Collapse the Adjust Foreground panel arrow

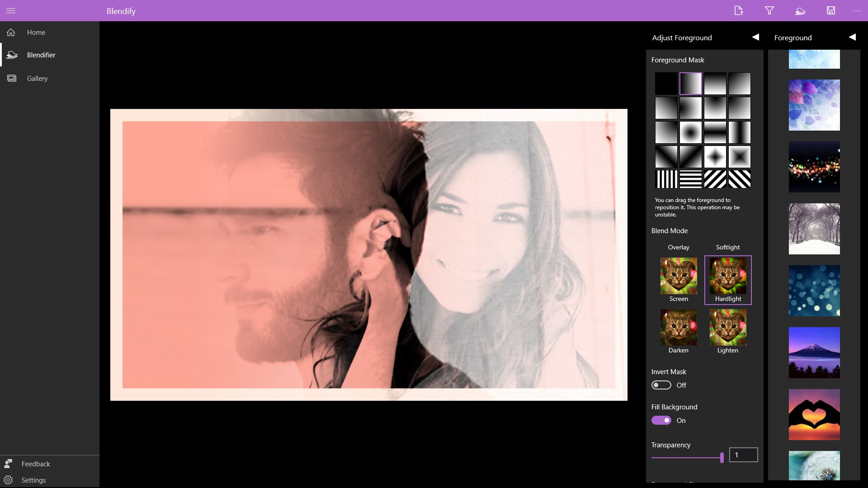(x=755, y=37)
